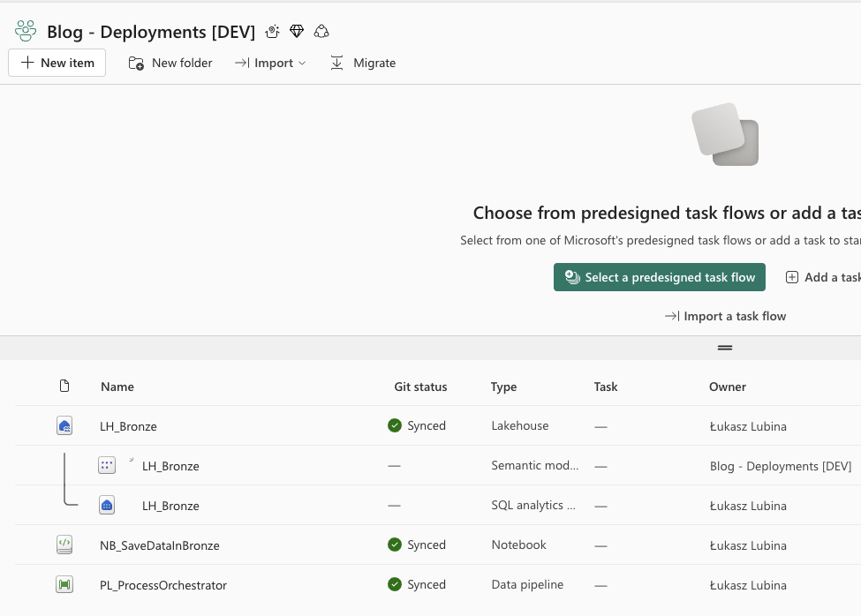Sort the list by Name column
This screenshot has height=616, width=861.
click(117, 387)
